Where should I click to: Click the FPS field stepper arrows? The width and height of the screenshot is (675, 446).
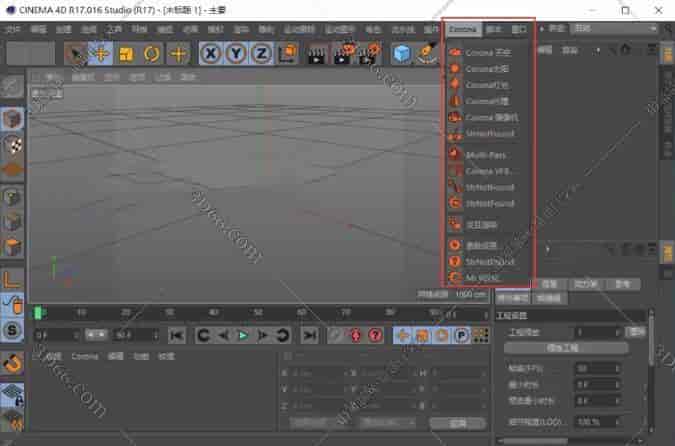tap(617, 368)
